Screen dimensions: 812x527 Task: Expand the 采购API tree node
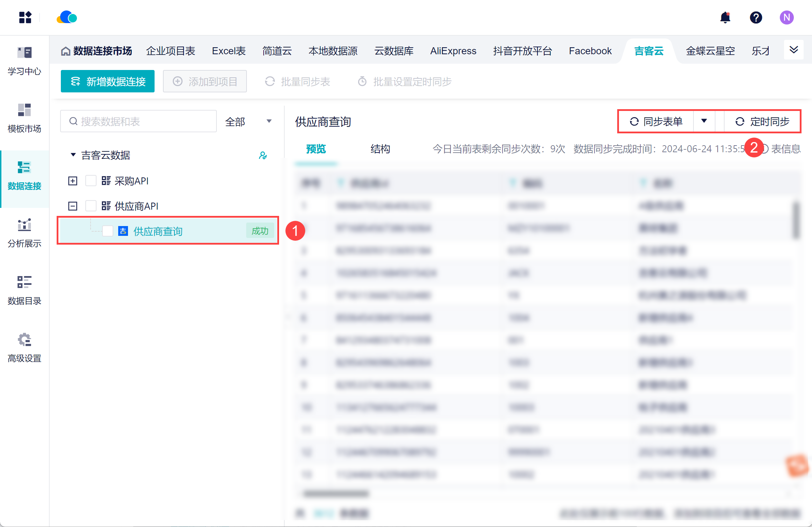(73, 181)
